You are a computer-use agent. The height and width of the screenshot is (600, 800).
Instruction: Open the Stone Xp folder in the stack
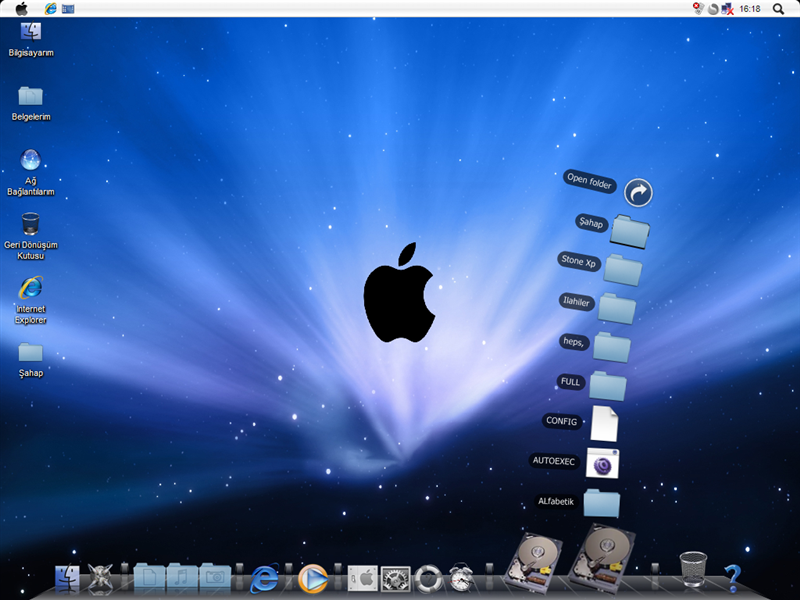pyautogui.click(x=623, y=270)
